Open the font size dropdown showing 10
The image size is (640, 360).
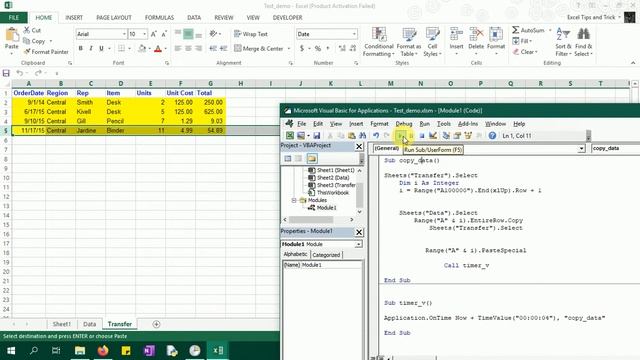pyautogui.click(x=144, y=34)
